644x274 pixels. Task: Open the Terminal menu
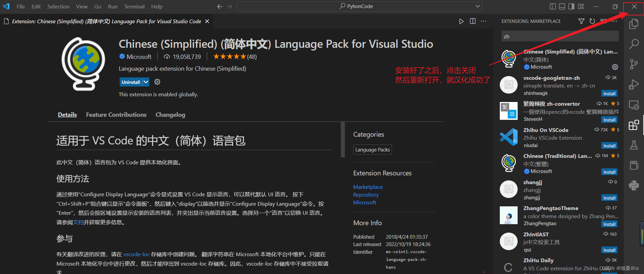tap(134, 6)
